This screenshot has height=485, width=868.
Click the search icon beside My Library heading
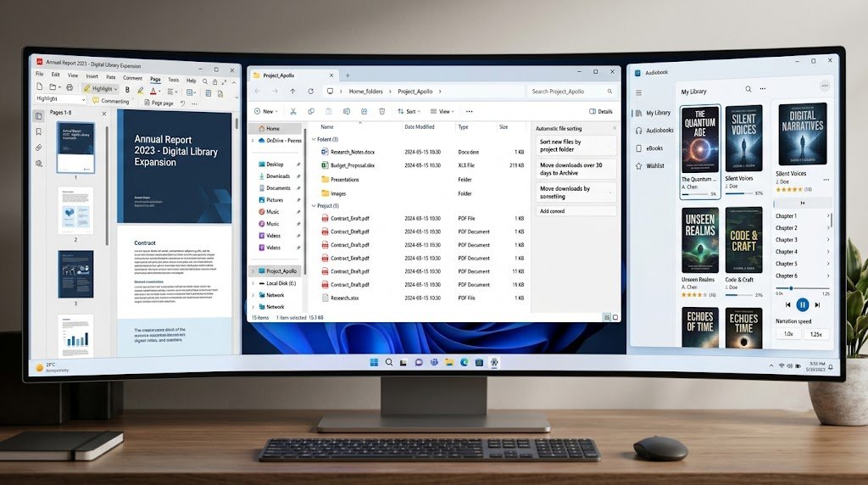[748, 88]
